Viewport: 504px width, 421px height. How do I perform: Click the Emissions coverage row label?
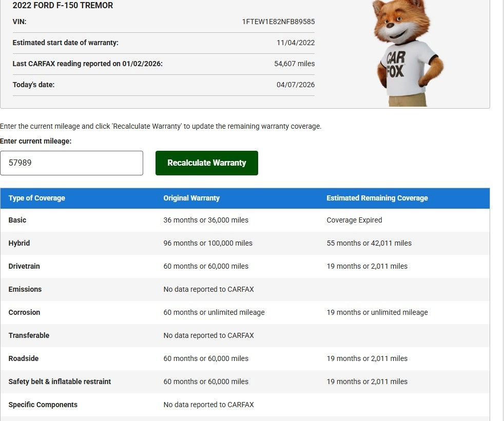click(x=25, y=289)
